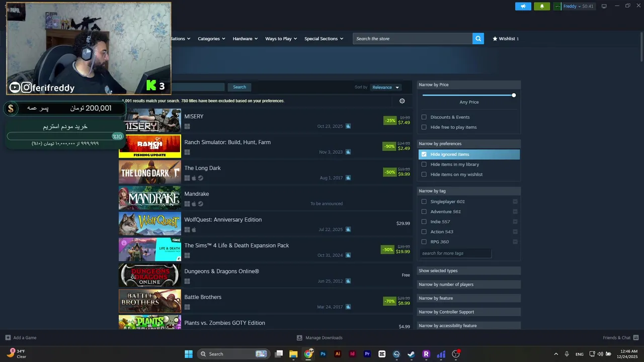Image resolution: width=644 pixels, height=362 pixels.
Task: Open the Hardware dropdown menu
Action: pyautogui.click(x=245, y=39)
